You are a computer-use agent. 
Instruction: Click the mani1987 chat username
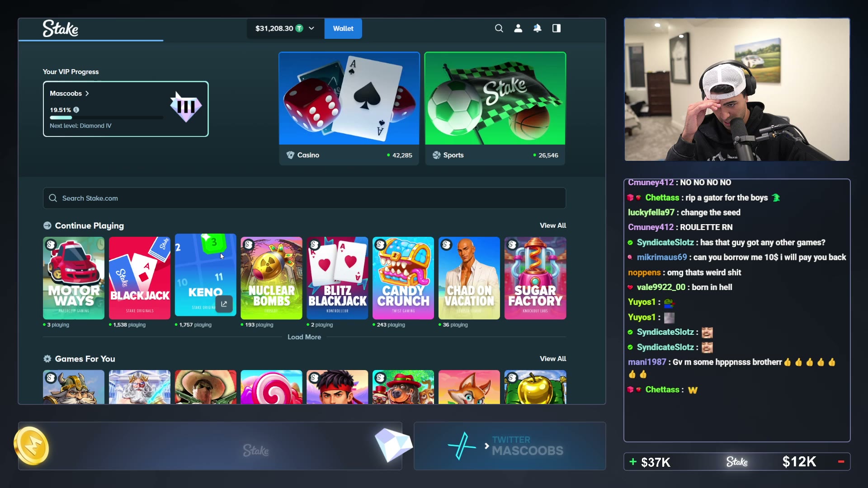click(x=647, y=362)
